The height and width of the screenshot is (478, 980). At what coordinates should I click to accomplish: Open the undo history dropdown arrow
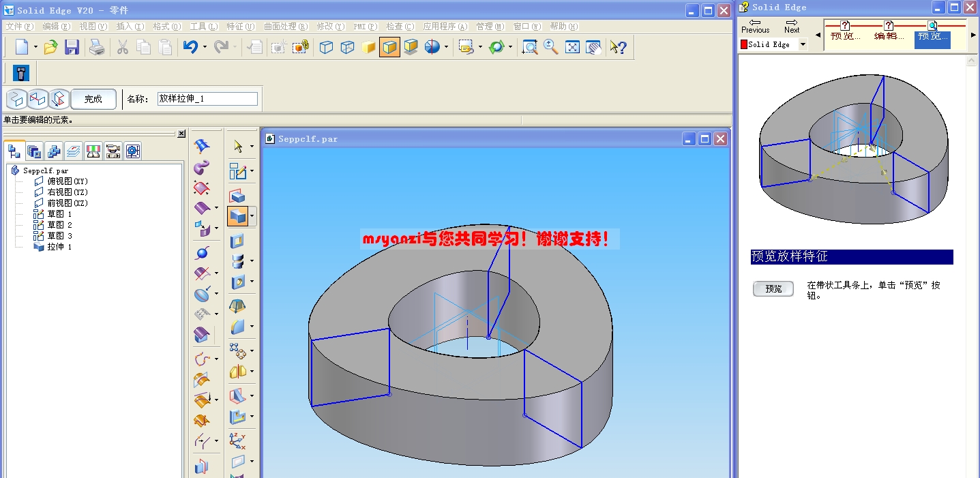tap(204, 48)
